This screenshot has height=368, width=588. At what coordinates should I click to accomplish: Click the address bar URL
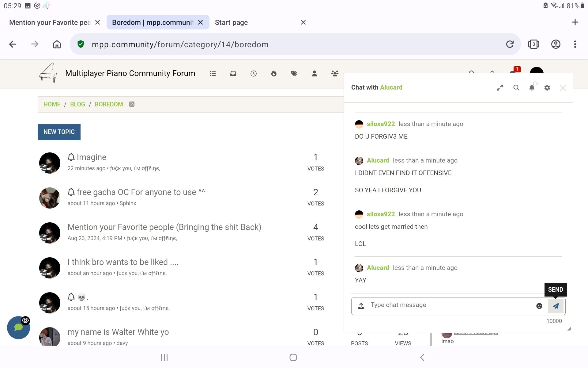tap(180, 44)
